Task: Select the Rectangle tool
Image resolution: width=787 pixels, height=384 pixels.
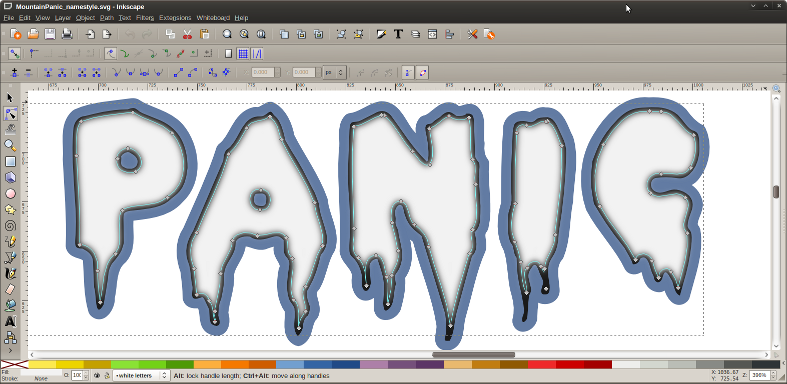Action: click(x=10, y=162)
